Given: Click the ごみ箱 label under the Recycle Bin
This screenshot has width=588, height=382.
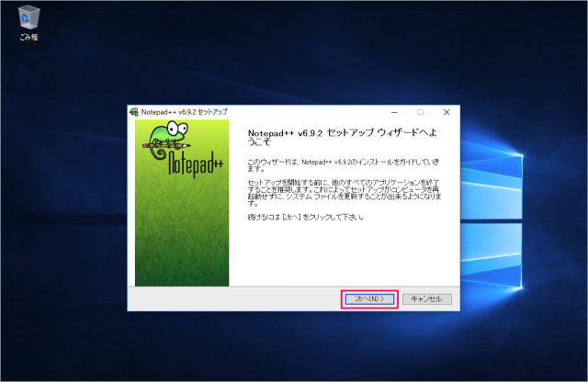Looking at the screenshot, I should (28, 37).
